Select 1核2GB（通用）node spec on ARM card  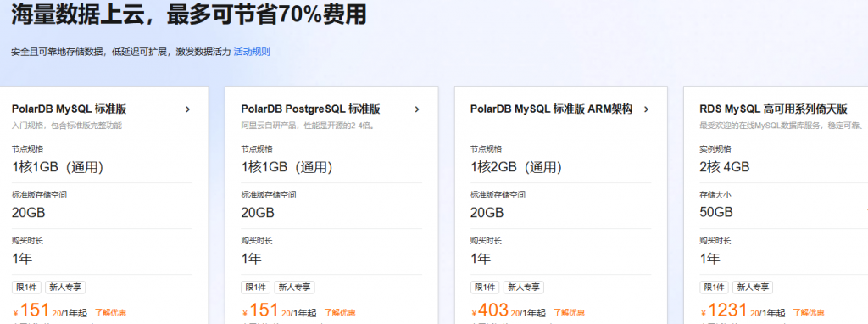(516, 167)
